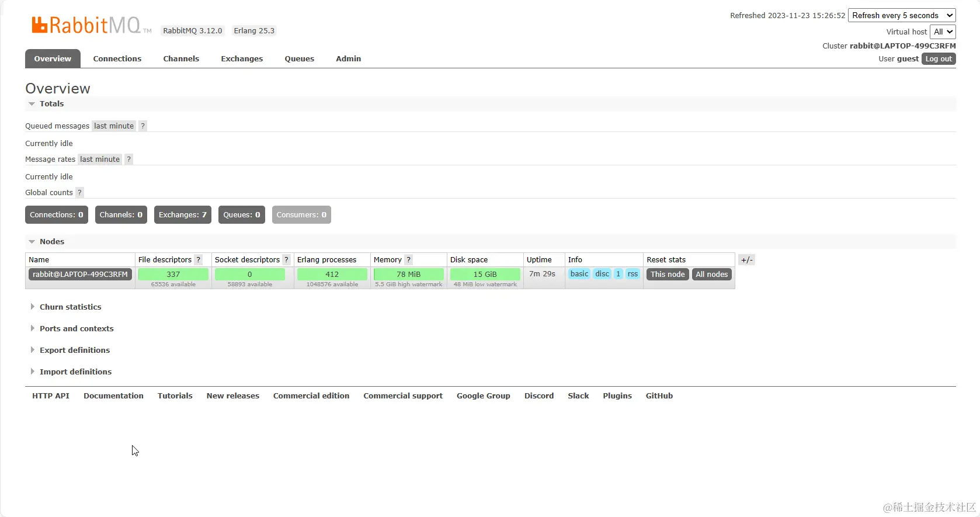
Task: Open the Discord link
Action: [x=539, y=395]
